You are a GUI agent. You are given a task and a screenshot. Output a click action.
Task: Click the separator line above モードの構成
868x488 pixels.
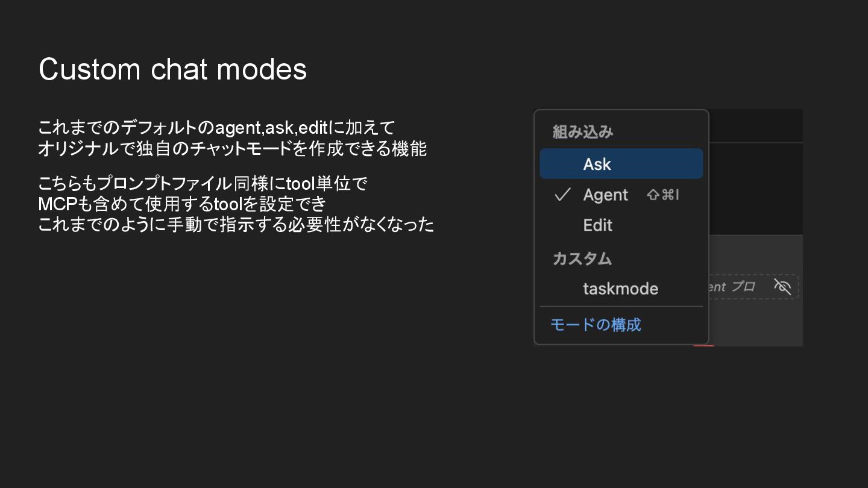tap(621, 307)
